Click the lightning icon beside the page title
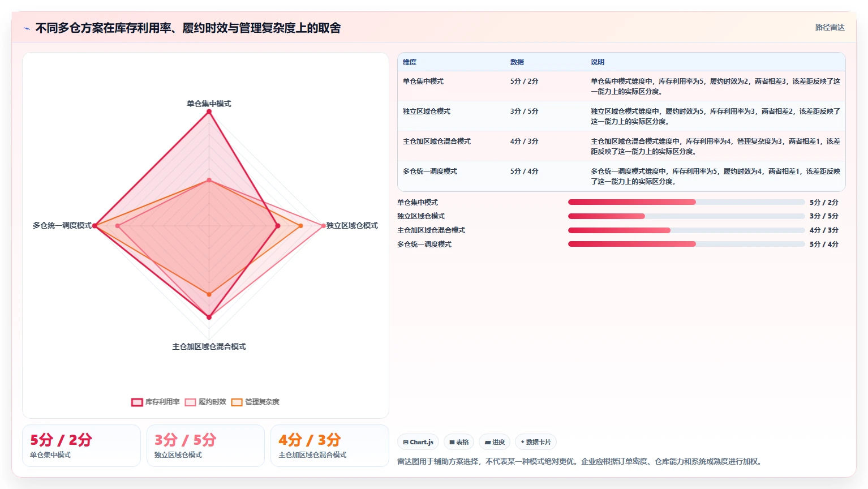The width and height of the screenshot is (868, 489). click(x=27, y=28)
